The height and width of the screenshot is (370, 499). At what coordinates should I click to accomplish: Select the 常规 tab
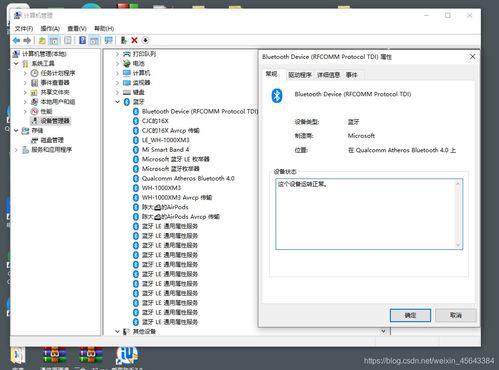pos(271,74)
